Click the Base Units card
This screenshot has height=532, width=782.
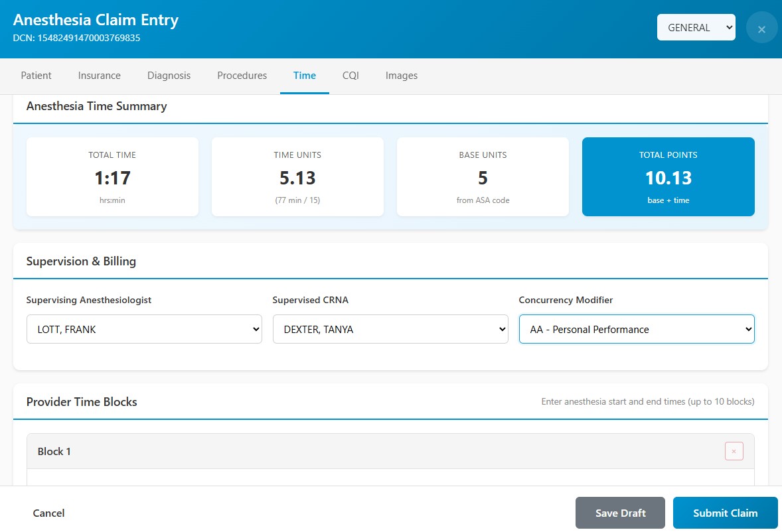click(x=483, y=176)
